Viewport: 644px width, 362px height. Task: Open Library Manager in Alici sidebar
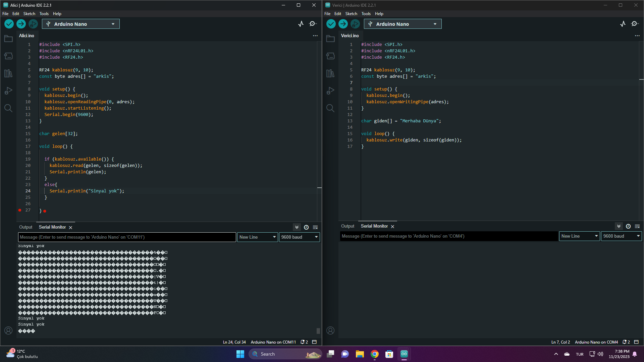pos(8,73)
